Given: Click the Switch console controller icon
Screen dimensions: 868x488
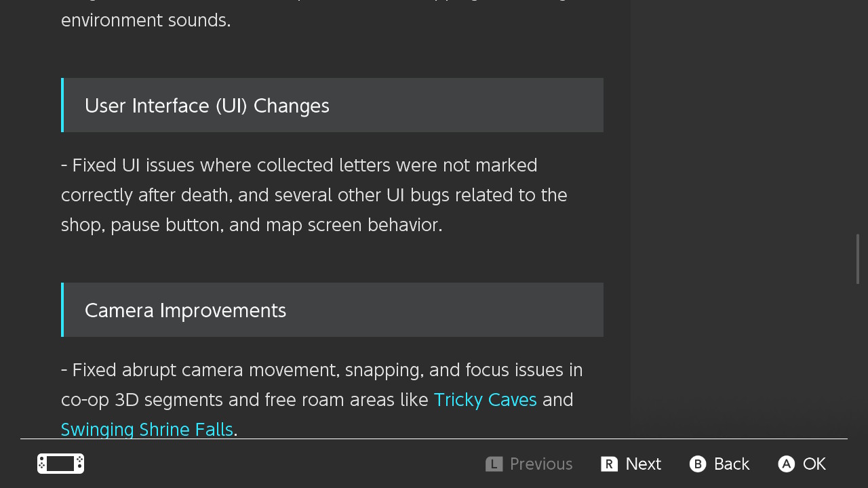Looking at the screenshot, I should click(60, 464).
